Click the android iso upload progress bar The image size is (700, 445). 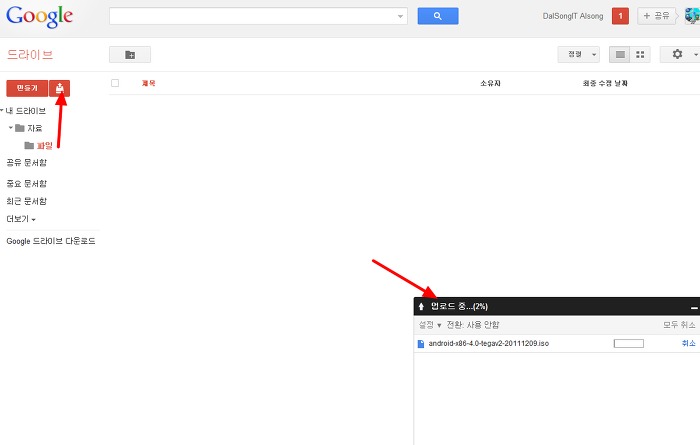[628, 343]
